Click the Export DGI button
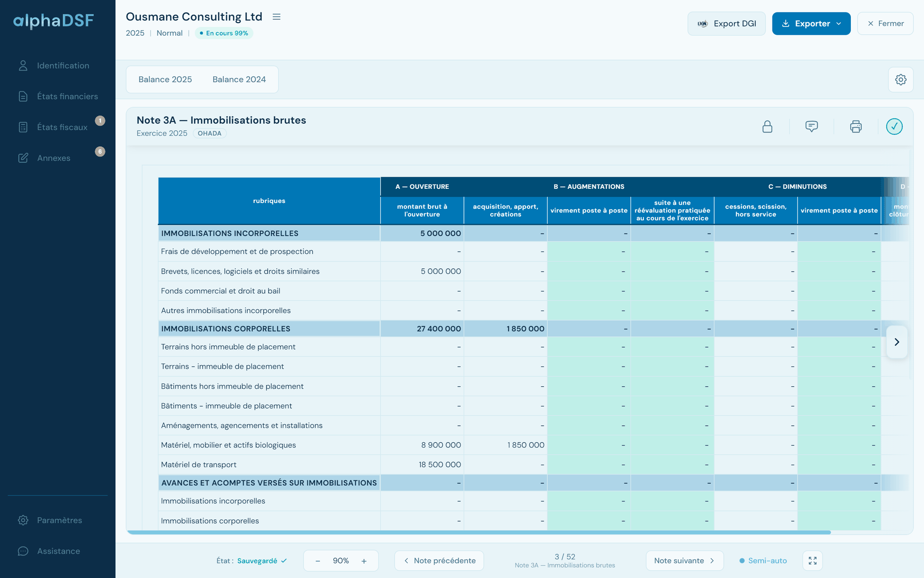This screenshot has width=924, height=578. click(726, 24)
